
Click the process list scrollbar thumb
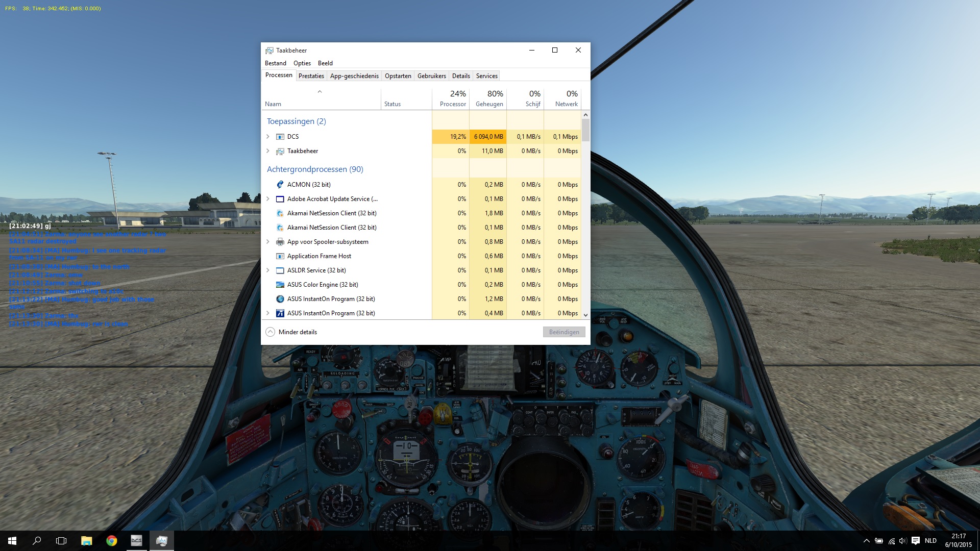pyautogui.click(x=585, y=130)
